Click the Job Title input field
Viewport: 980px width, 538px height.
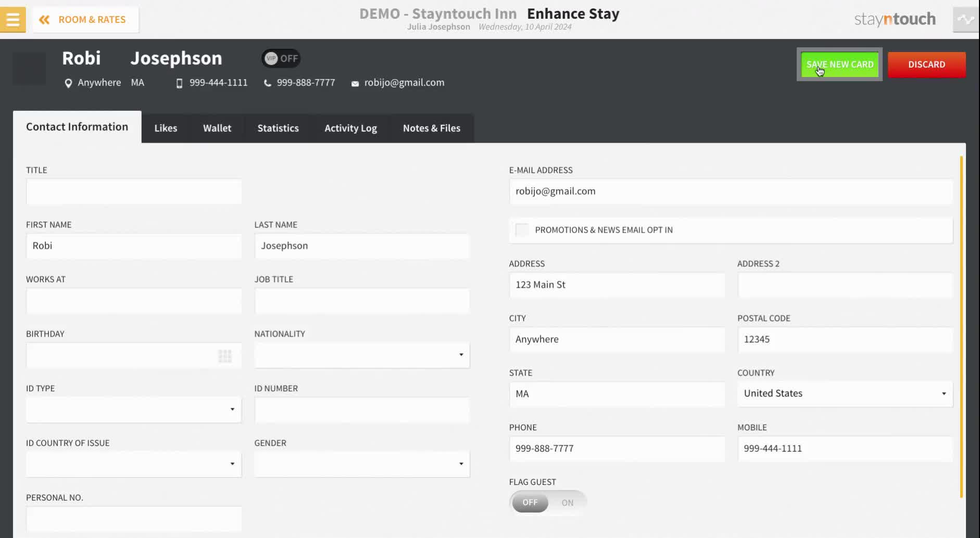point(362,301)
